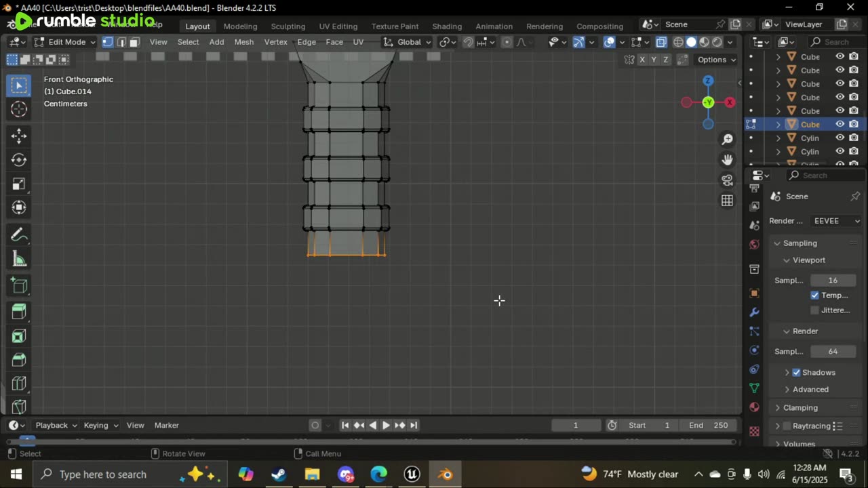Open the Edit Mode dropdown
The width and height of the screenshot is (868, 488).
(66, 42)
